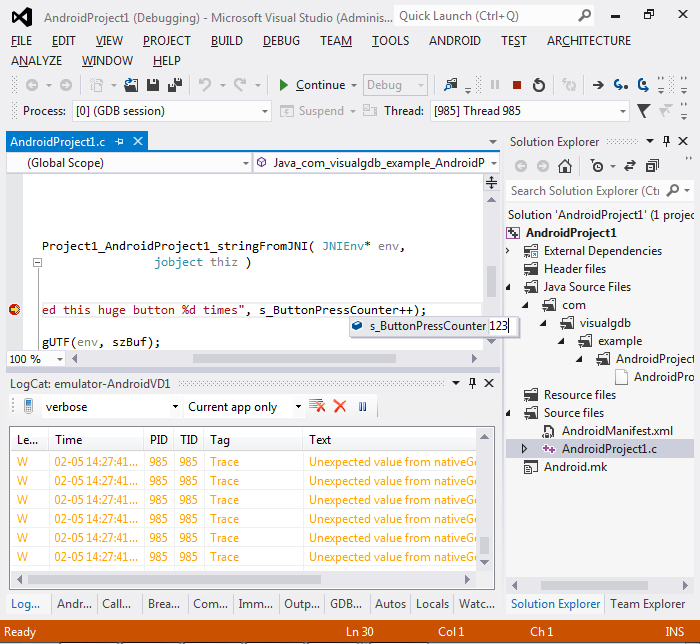Open the Global Scope dropdown
This screenshot has height=644, width=700.
coord(245,163)
